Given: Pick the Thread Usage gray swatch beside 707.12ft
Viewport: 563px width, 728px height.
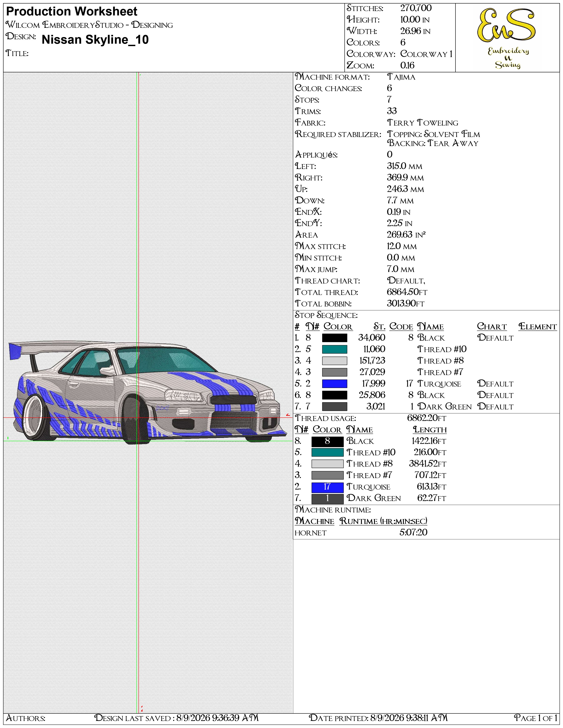Looking at the screenshot, I should (x=327, y=475).
